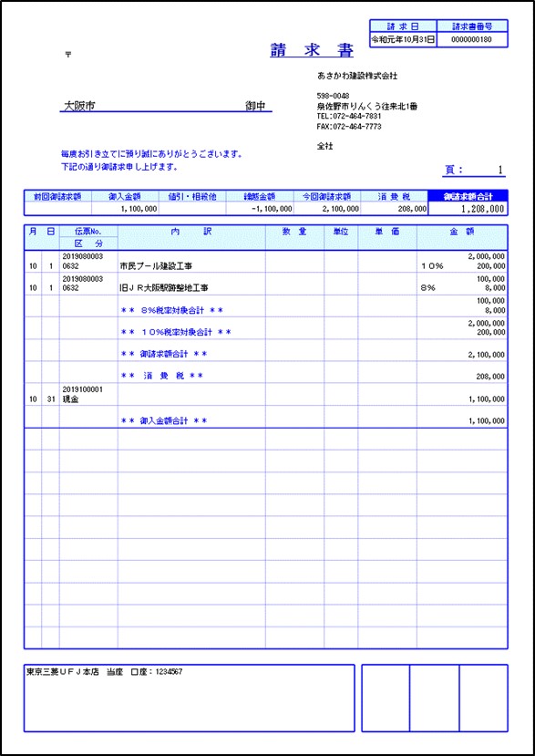The image size is (535, 756).
Task: Click the date 令和元年10月31日
Action: (404, 39)
